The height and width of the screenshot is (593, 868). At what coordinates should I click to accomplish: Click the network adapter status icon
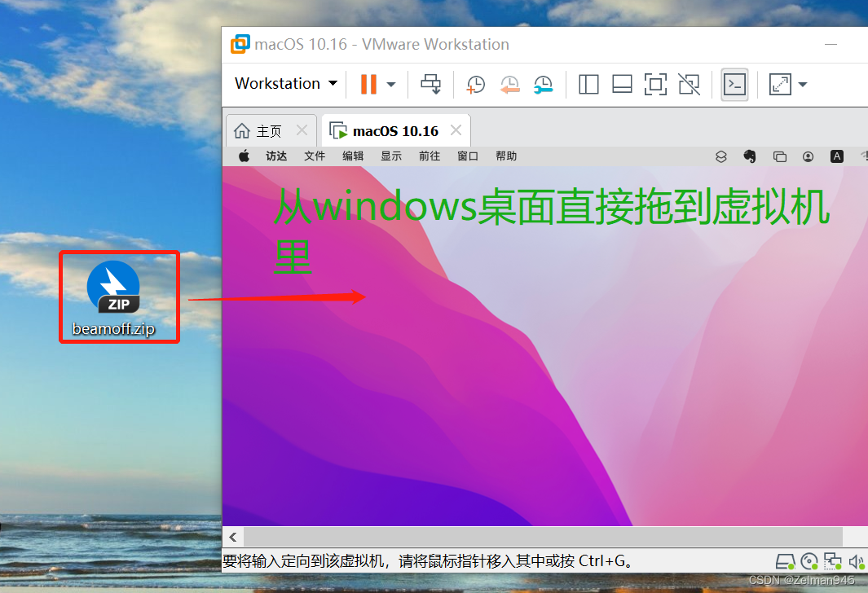coord(833,562)
